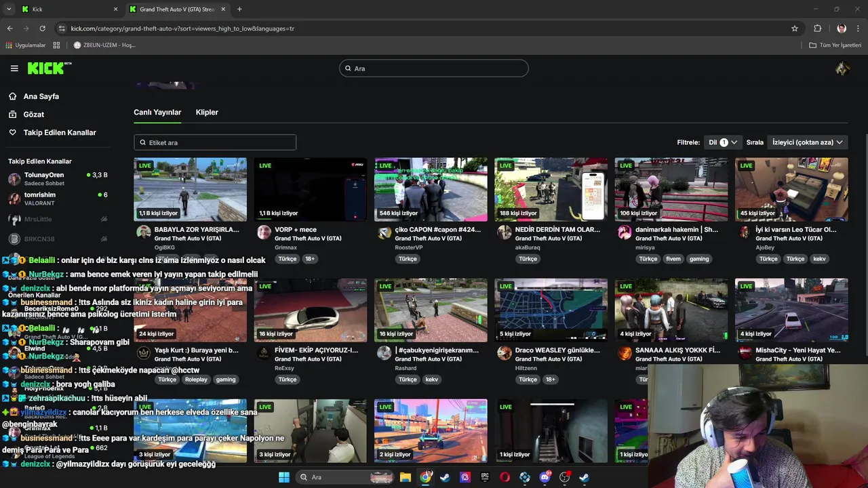Screen dimensions: 868x488
Task: Open Windows Start menu
Action: tap(284, 477)
